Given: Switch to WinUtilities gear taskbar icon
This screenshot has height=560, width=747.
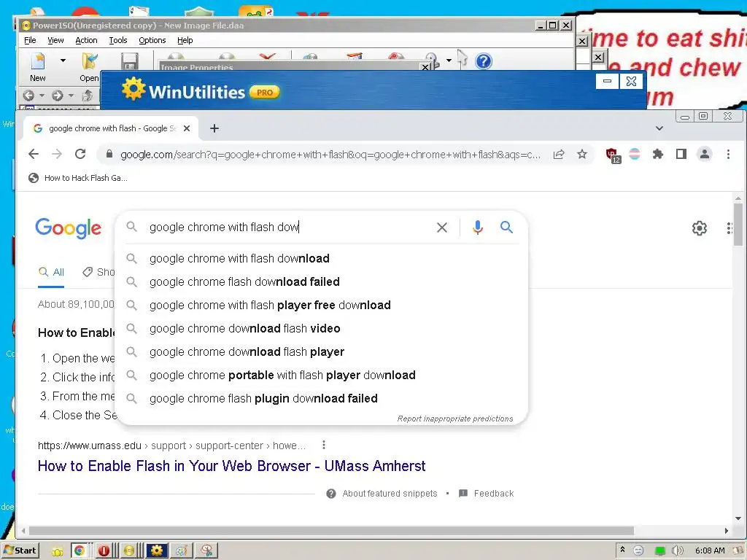Looking at the screenshot, I should tap(157, 551).
